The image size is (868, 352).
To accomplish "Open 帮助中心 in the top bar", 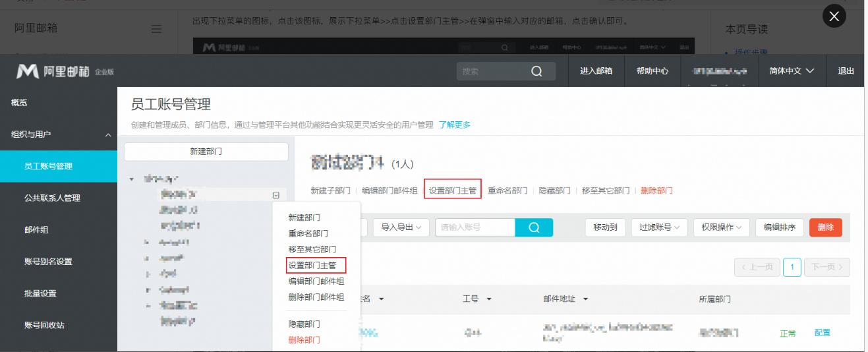I will 652,71.
